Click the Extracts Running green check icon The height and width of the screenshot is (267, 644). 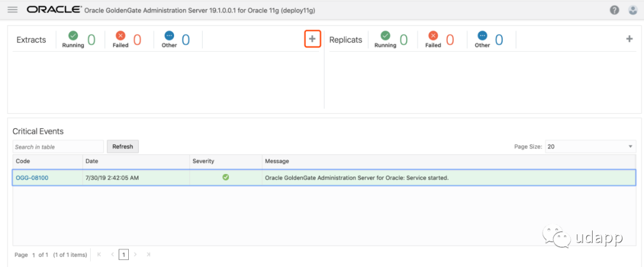coord(73,36)
